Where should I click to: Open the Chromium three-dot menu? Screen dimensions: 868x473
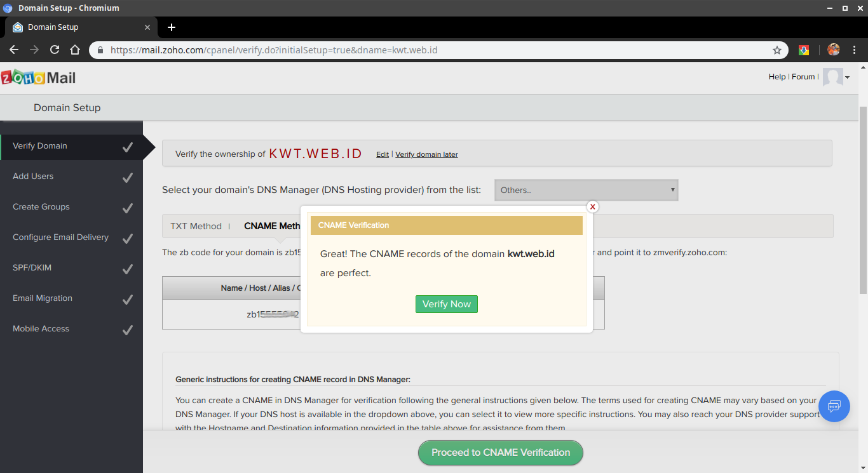tap(856, 50)
